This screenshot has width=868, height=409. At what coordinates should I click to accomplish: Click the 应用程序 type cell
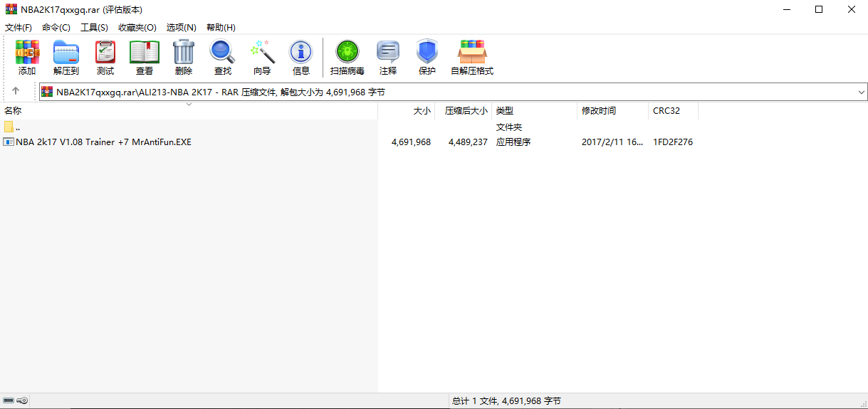[513, 142]
